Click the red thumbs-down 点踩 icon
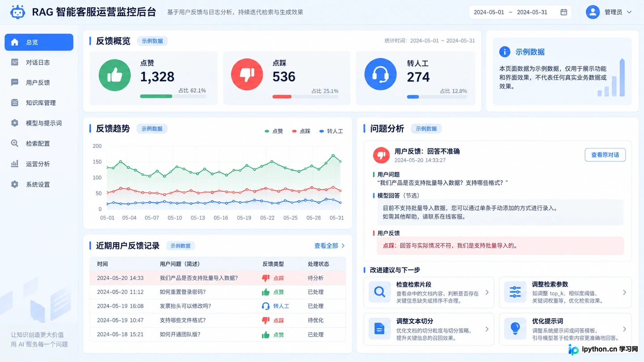This screenshot has height=362, width=644. click(x=247, y=74)
